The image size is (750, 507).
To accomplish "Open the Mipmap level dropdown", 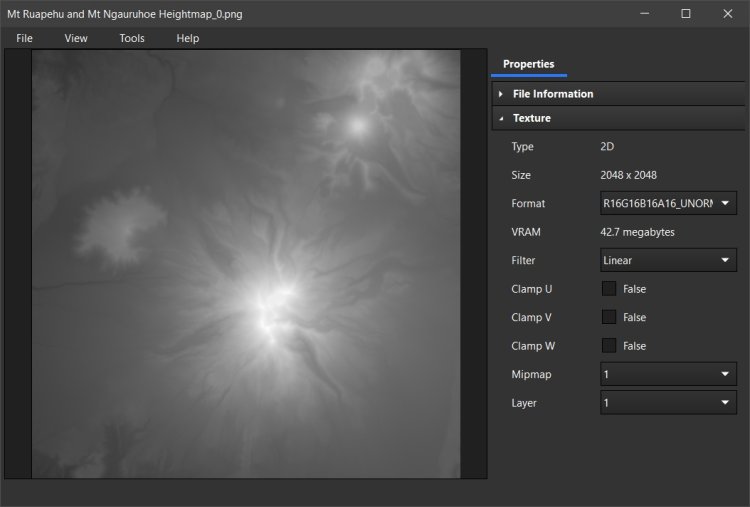I will [x=668, y=375].
